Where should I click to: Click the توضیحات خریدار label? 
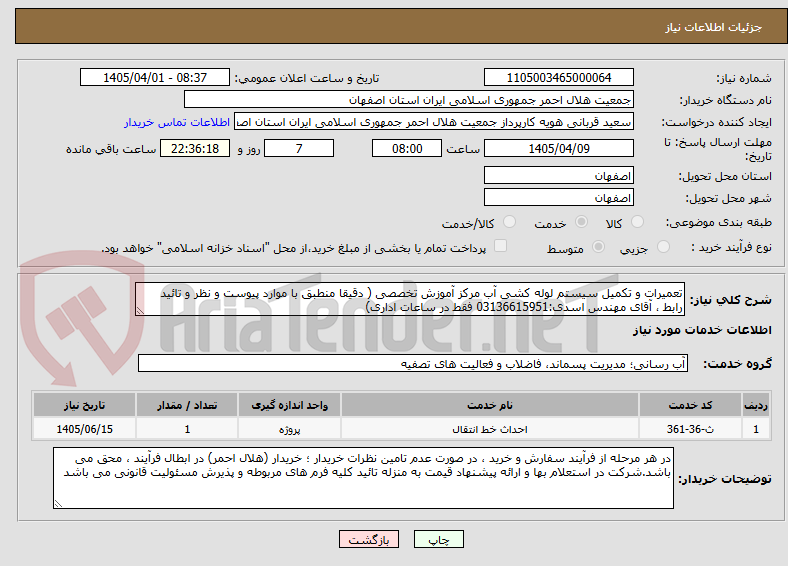pos(725,479)
